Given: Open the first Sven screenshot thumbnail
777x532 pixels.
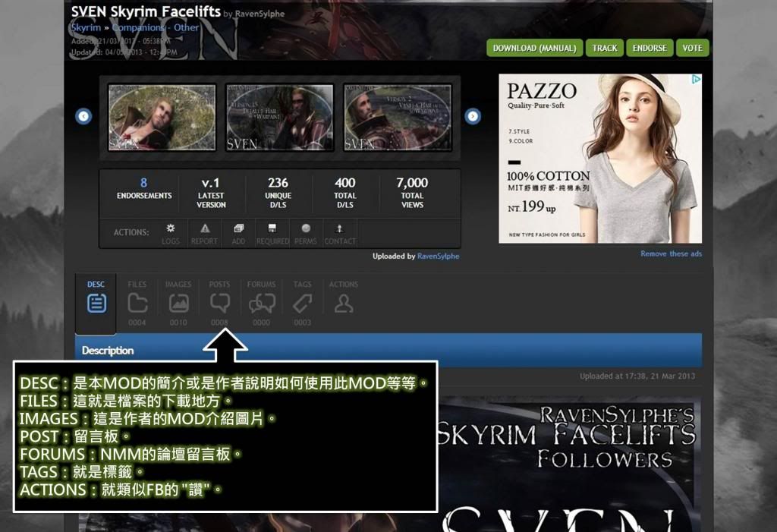Looking at the screenshot, I should coord(161,117).
